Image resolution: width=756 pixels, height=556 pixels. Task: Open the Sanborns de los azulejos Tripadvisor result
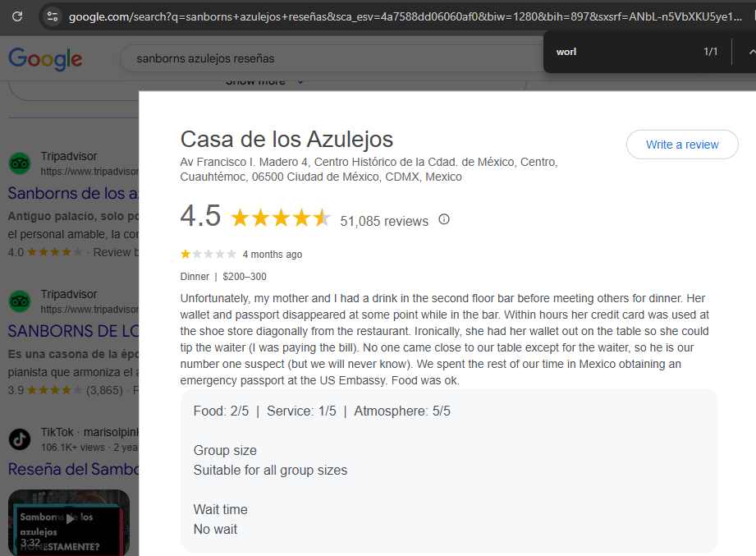(x=73, y=193)
